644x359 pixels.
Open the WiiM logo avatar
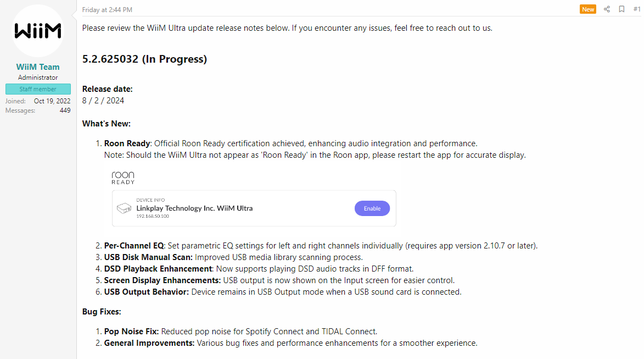(38, 31)
